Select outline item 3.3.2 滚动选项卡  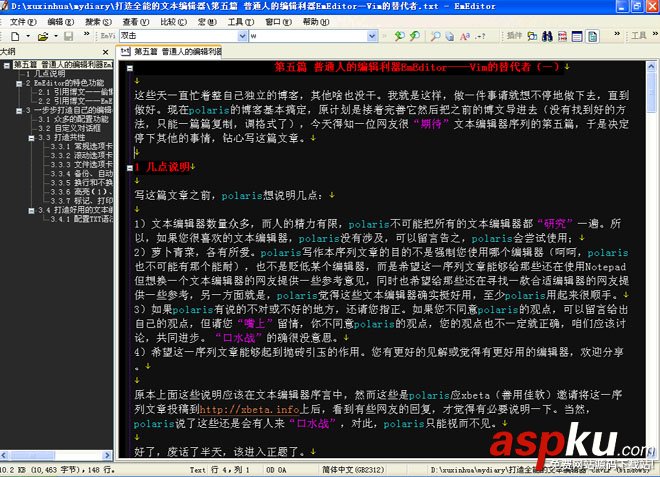click(81, 156)
